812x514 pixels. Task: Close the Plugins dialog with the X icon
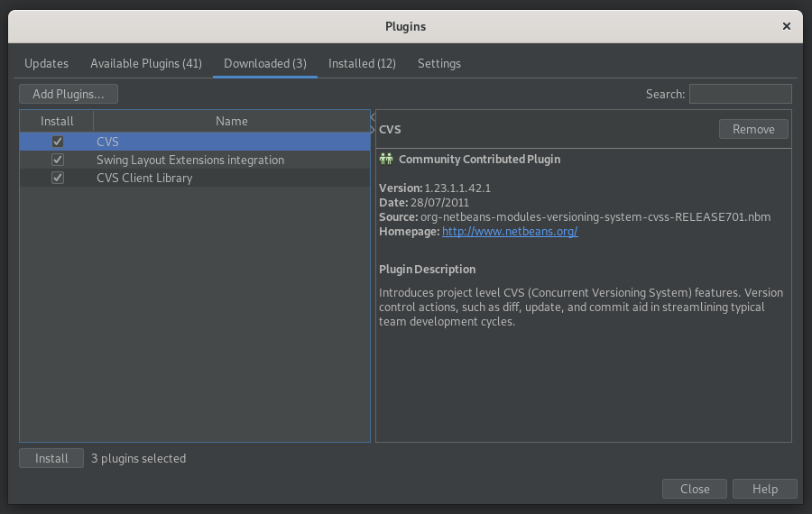tap(787, 27)
